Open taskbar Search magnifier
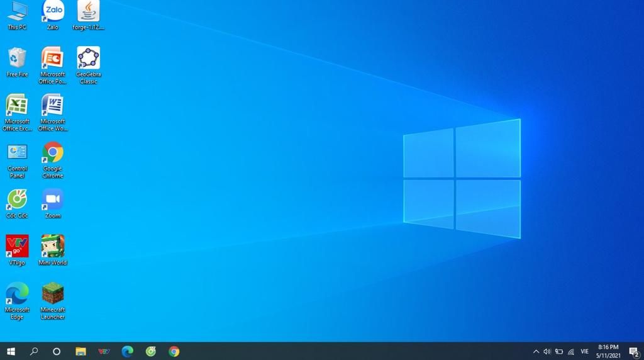Viewport: 644px width, 360px height. pos(34,351)
